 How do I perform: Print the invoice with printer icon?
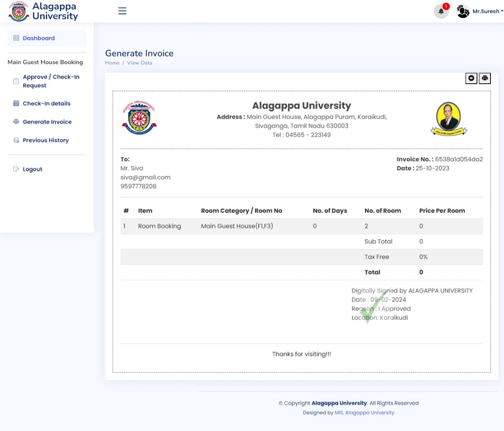(x=485, y=78)
